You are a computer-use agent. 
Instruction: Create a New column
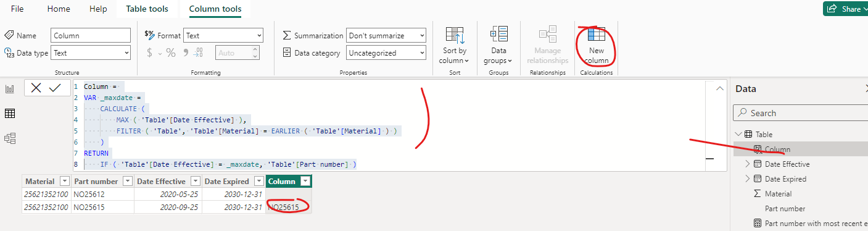click(x=597, y=45)
